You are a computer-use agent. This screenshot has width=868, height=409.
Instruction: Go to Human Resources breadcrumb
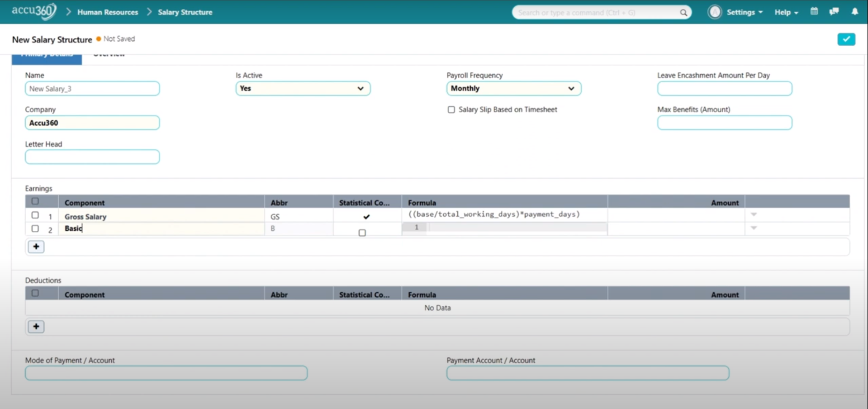coord(108,12)
